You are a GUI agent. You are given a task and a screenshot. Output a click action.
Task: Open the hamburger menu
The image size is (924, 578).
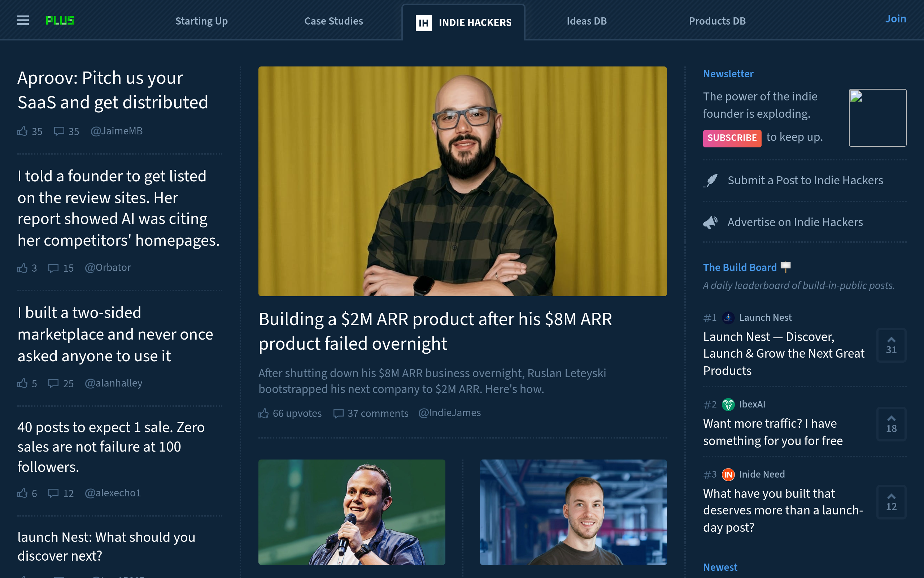tap(23, 20)
